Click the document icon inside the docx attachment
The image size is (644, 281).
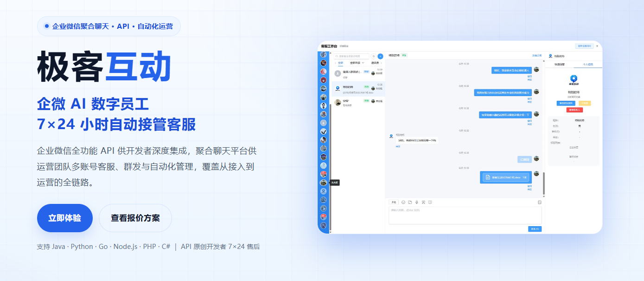(x=487, y=177)
